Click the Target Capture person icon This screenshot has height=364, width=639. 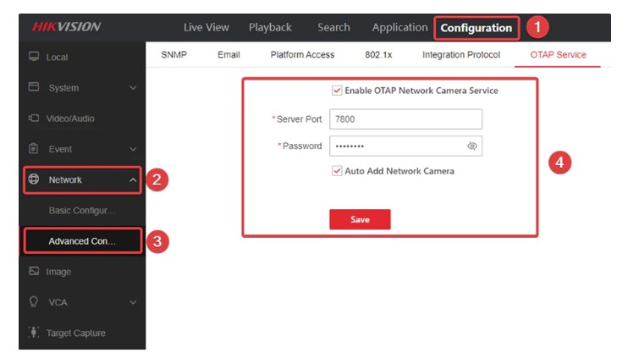click(x=34, y=332)
